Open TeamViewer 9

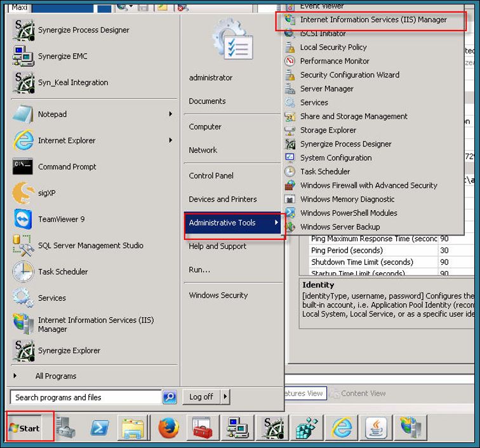pos(94,220)
